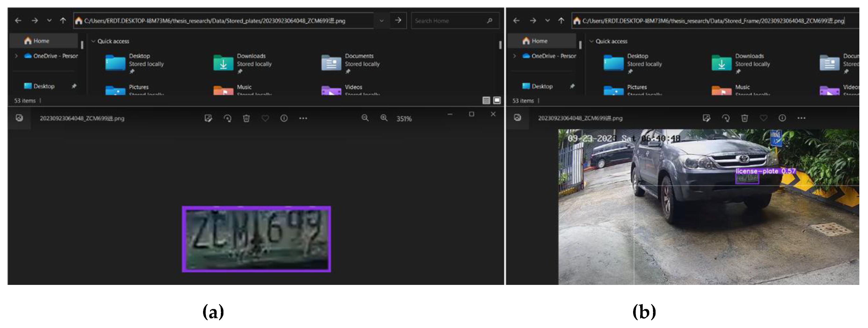Click edit image icon in left photo viewer
Image resolution: width=868 pixels, height=328 pixels.
pyautogui.click(x=208, y=118)
